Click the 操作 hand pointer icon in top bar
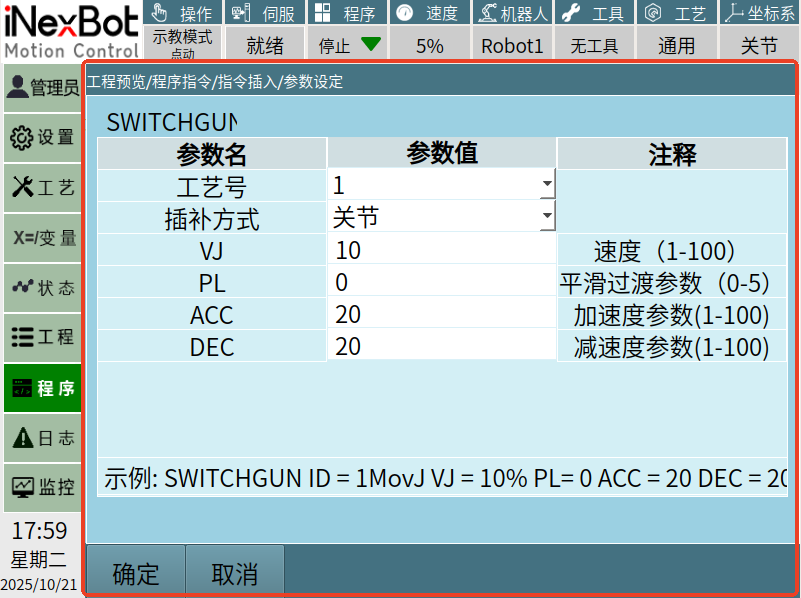Viewport: 801px width, 598px height. tap(159, 12)
